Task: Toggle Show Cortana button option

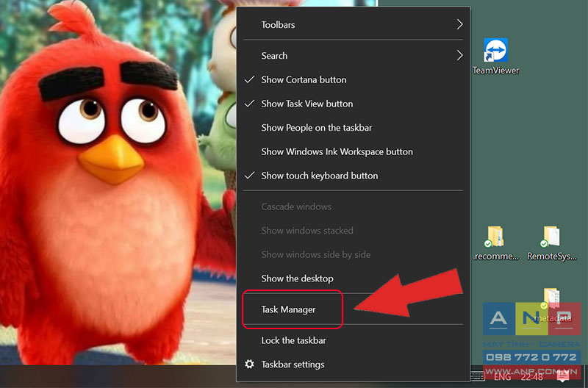Action: pos(353,79)
